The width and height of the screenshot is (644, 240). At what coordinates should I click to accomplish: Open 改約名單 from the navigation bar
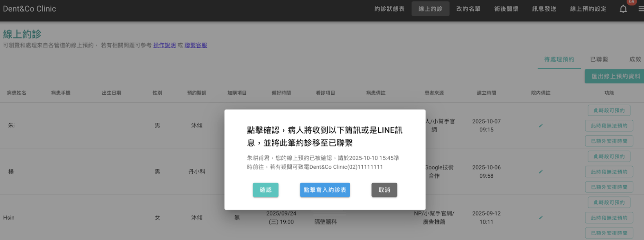[469, 9]
